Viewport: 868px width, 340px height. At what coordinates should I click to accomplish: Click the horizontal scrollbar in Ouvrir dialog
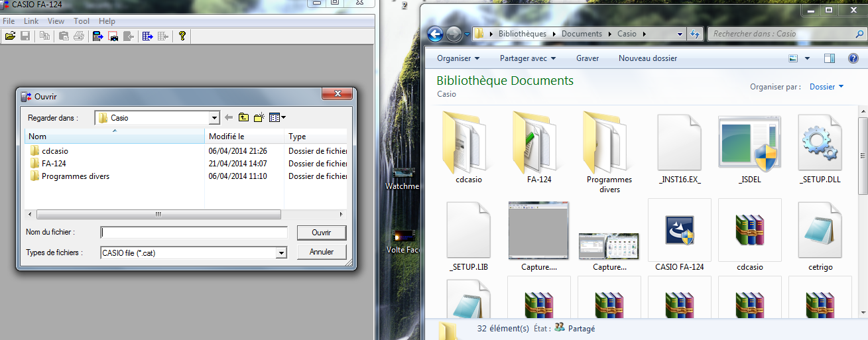[158, 215]
